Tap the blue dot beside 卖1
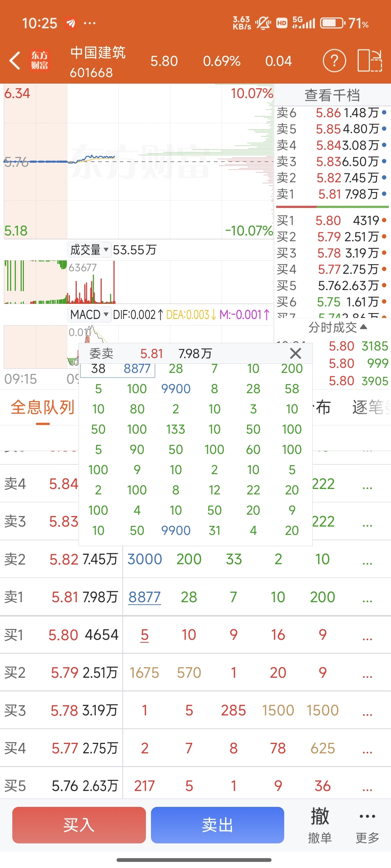Screen dimensions: 391x868 [384, 194]
